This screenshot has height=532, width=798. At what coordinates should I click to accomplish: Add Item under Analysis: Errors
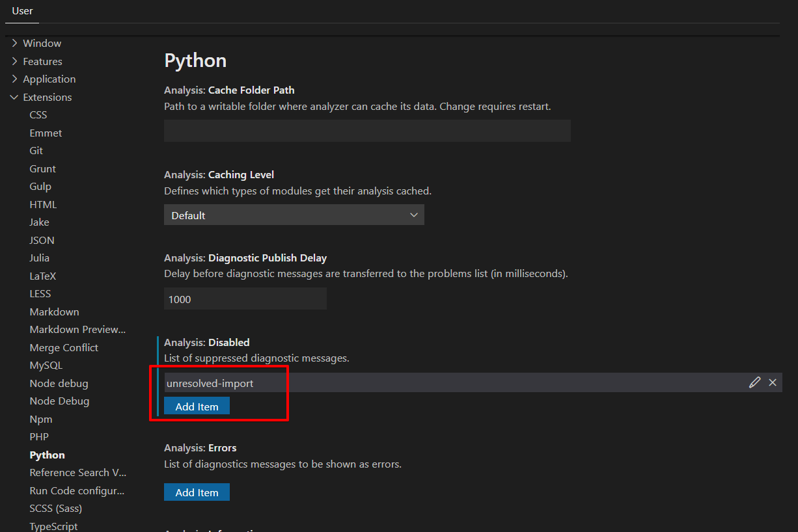pyautogui.click(x=197, y=492)
